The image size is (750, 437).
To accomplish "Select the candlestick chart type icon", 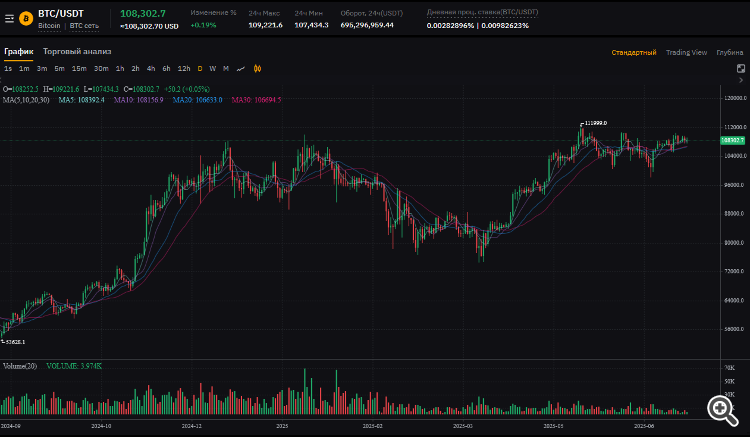I will point(257,69).
